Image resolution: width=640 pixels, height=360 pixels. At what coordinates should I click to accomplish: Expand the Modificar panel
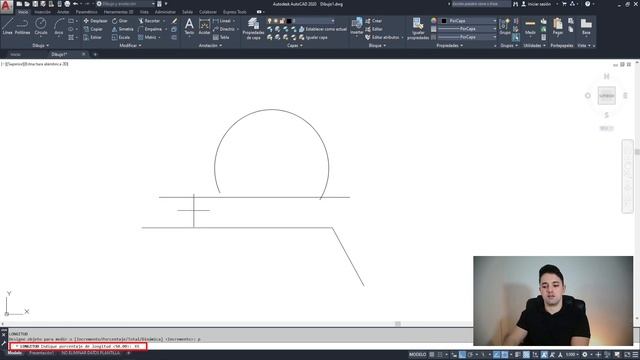130,46
